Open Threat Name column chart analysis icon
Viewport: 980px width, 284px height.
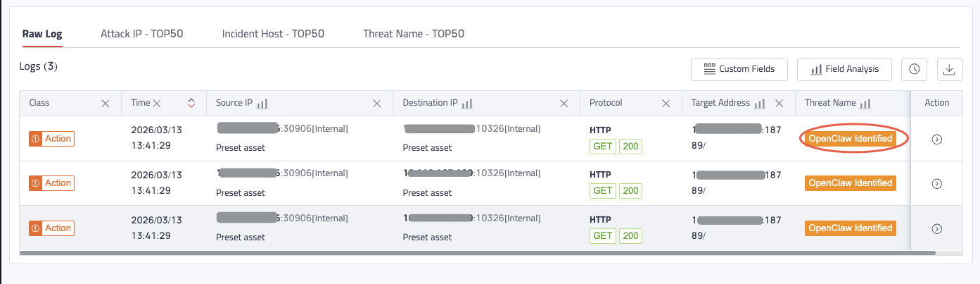(x=865, y=104)
